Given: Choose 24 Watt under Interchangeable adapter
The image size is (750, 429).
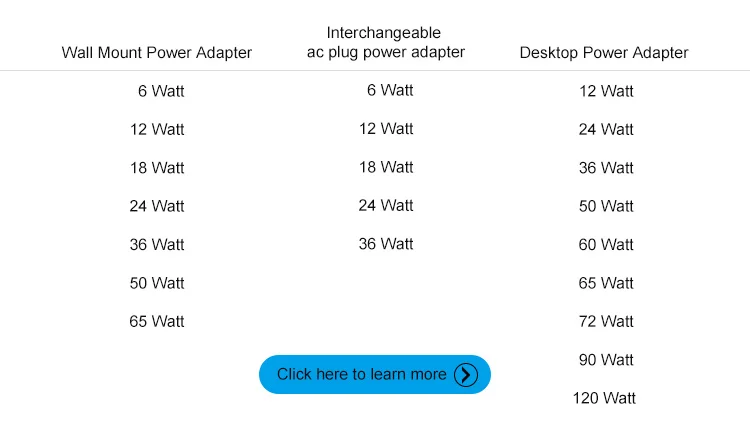Looking at the screenshot, I should pos(386,205).
